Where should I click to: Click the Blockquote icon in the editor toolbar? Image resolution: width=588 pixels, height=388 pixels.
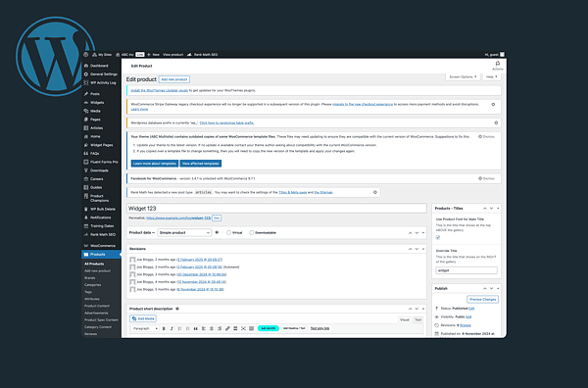click(x=196, y=328)
